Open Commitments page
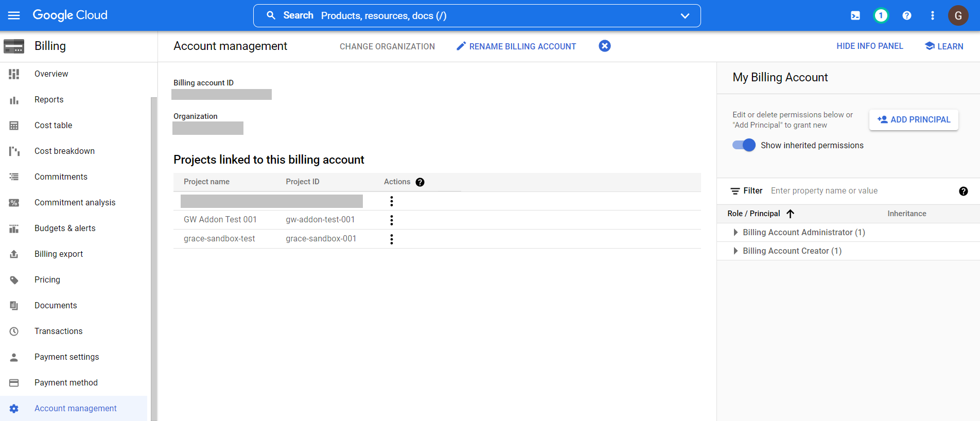 [61, 177]
